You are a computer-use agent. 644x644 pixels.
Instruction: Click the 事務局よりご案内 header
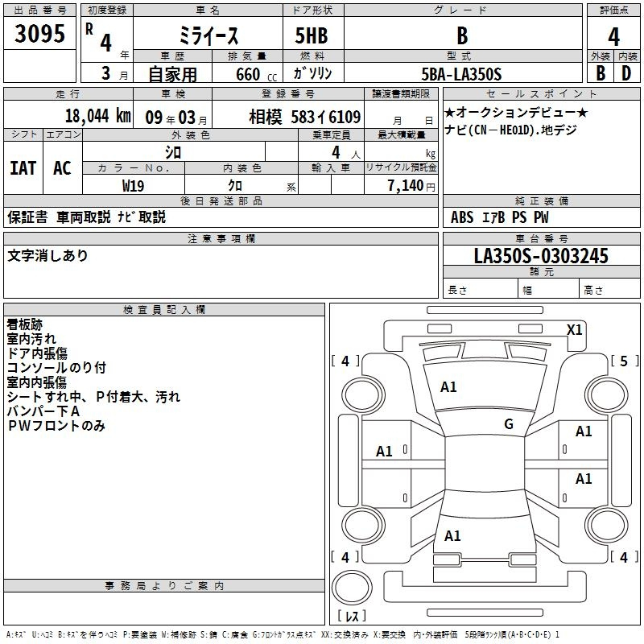pyautogui.click(x=164, y=586)
